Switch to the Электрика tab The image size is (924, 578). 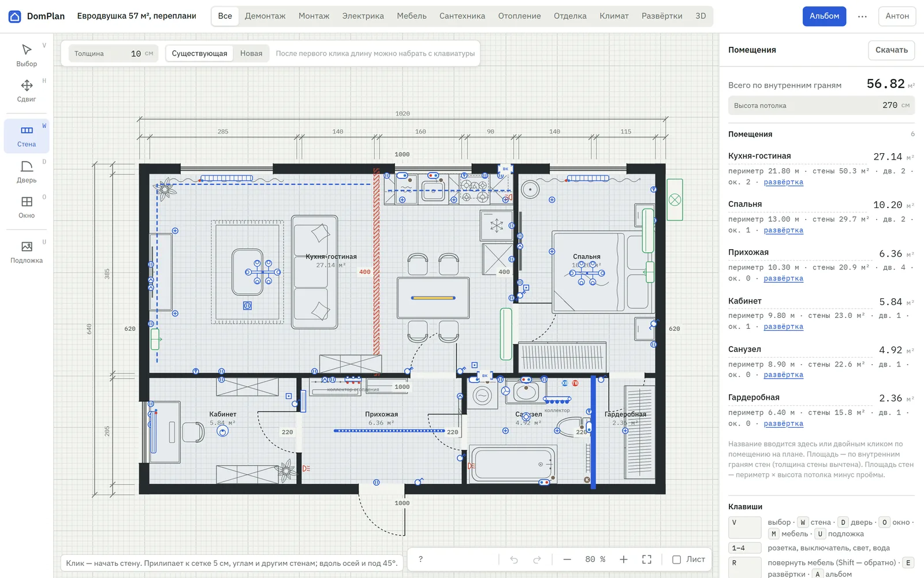coord(363,16)
